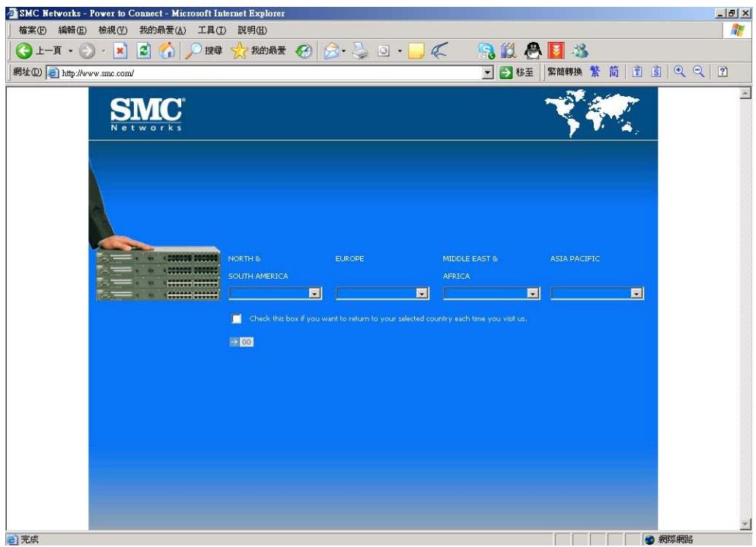Image resolution: width=756 pixels, height=547 pixels.
Task: Open the Asia Pacific country dropdown
Action: (x=598, y=293)
